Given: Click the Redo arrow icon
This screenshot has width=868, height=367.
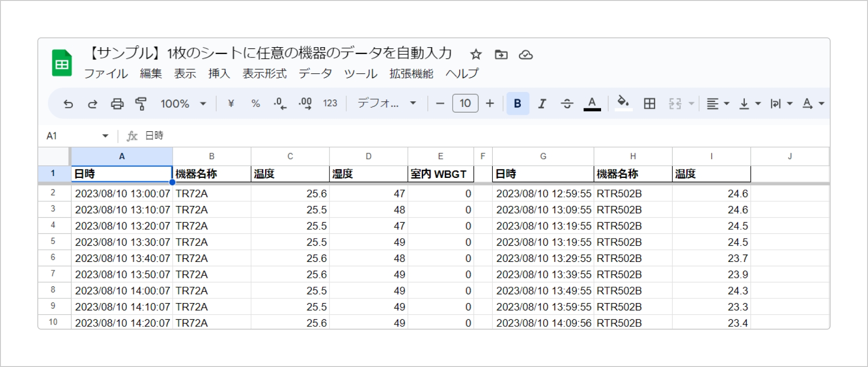Looking at the screenshot, I should [92, 104].
